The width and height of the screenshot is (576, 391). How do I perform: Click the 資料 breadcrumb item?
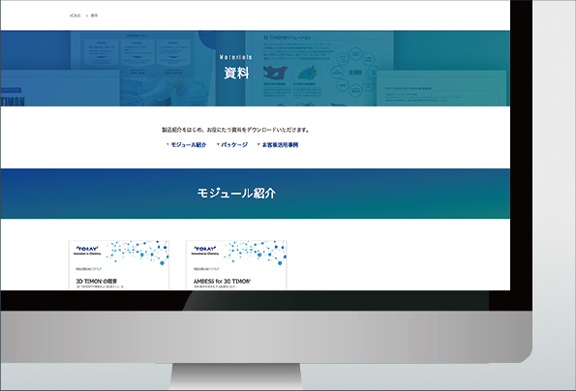point(94,16)
